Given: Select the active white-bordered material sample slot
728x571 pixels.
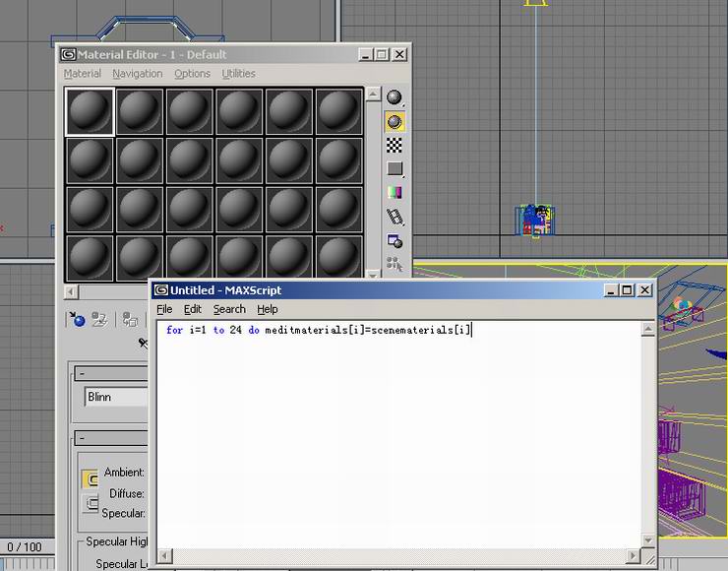Looking at the screenshot, I should pos(90,111).
